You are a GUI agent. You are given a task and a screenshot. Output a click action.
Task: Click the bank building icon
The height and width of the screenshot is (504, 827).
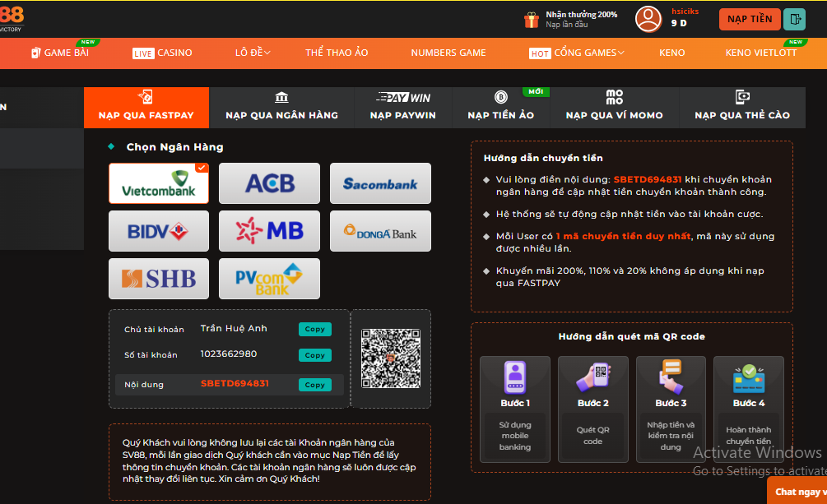281,98
